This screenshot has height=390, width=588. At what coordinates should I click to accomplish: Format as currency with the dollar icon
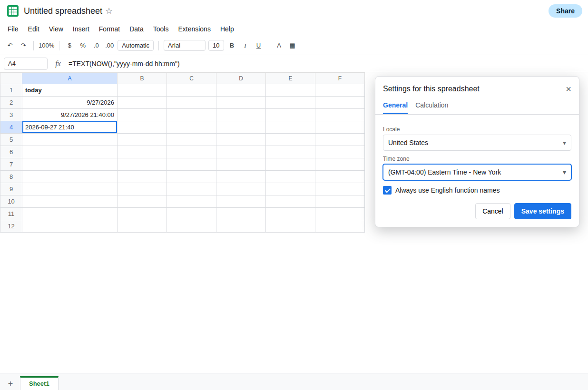pyautogui.click(x=69, y=46)
